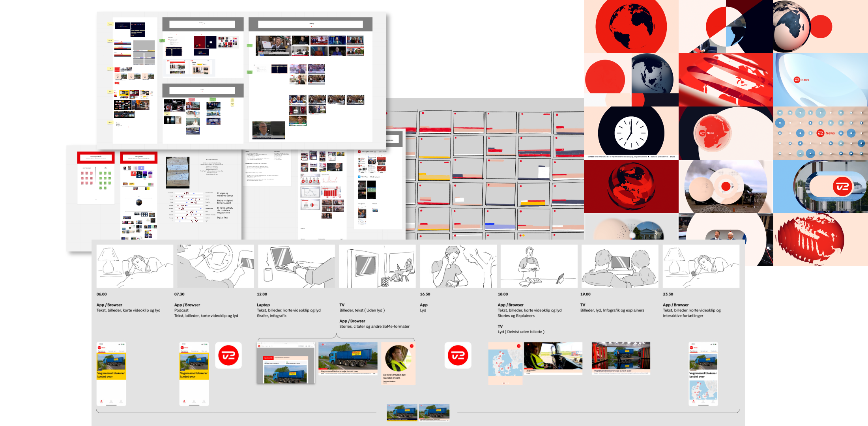
Task: Select the 'Podcast' text under 07.30
Action: tap(181, 310)
